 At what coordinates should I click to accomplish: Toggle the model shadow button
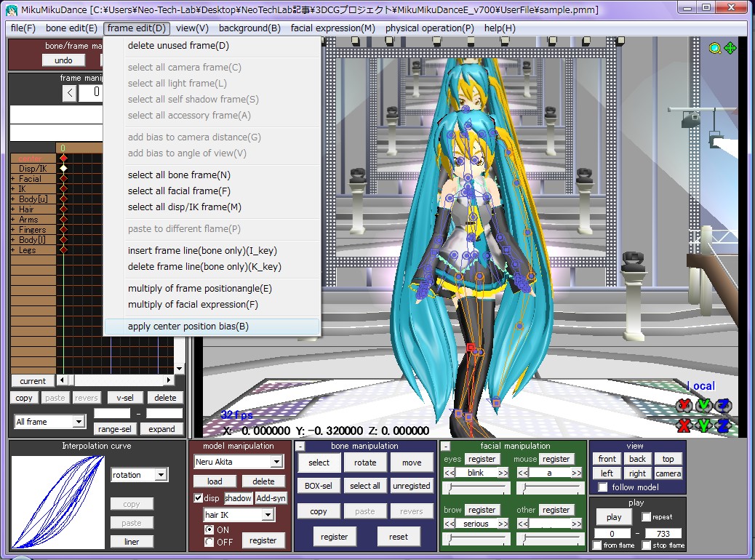pos(239,498)
